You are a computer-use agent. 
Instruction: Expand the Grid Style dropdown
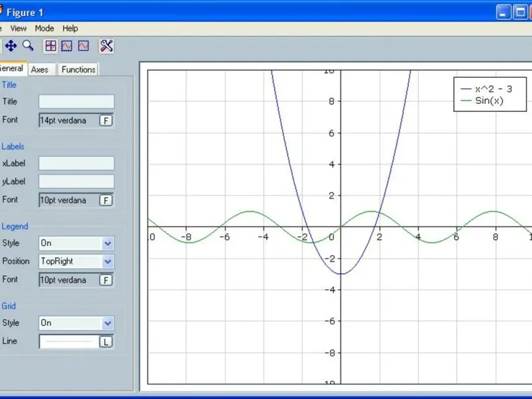coord(108,323)
